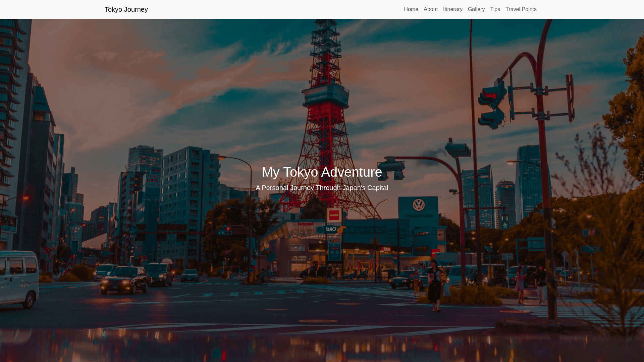Click the green pedestrian signal icon

(505, 226)
